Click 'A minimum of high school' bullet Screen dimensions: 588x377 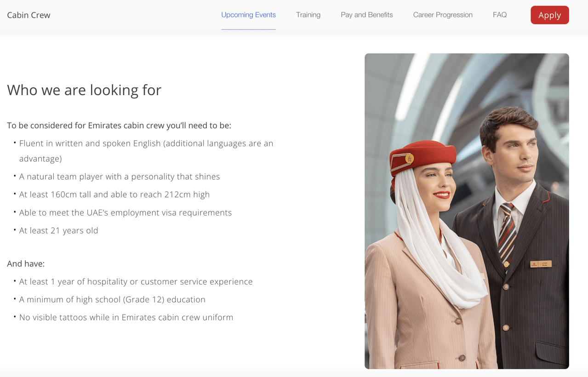point(112,299)
